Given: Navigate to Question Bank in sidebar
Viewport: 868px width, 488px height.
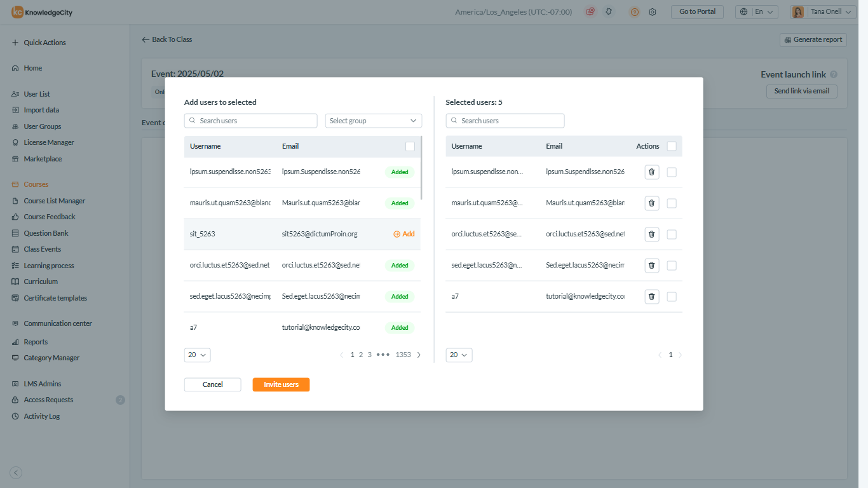Looking at the screenshot, I should tap(46, 233).
